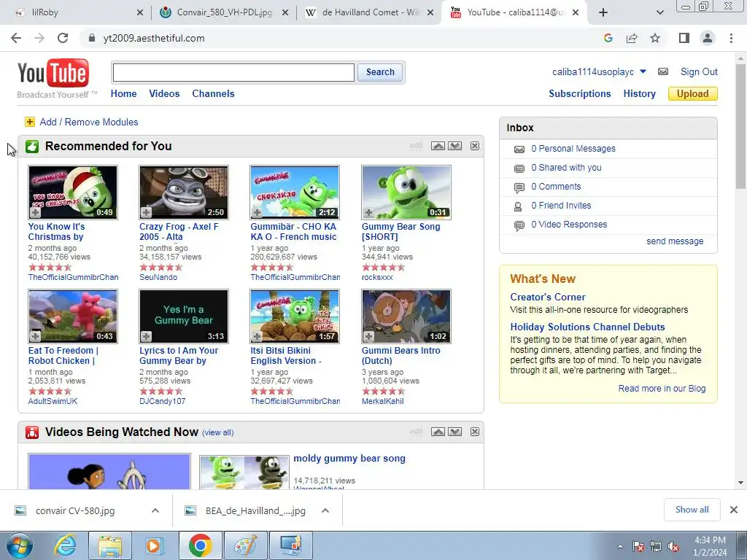The height and width of the screenshot is (560, 747).
Task: Click the page vertical scrollbar thumb
Action: pyautogui.click(x=741, y=126)
